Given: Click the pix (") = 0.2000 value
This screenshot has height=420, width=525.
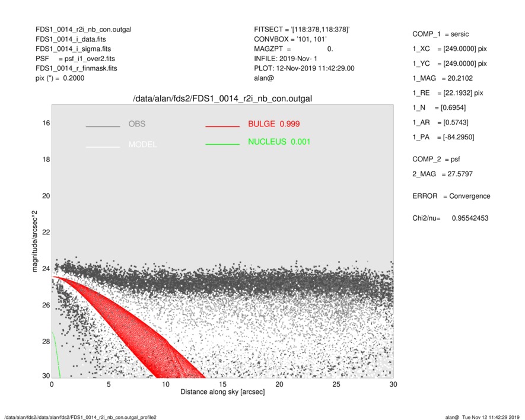Looking at the screenshot, I should point(60,78).
